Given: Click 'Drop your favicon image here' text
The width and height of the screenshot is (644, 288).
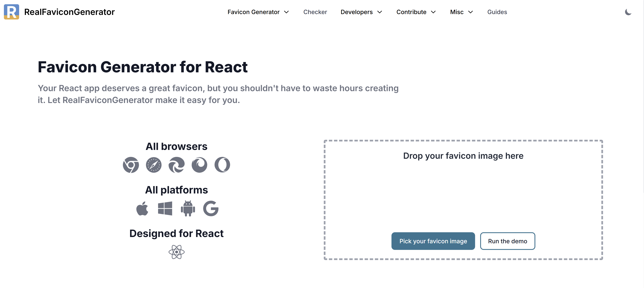Looking at the screenshot, I should pyautogui.click(x=463, y=156).
